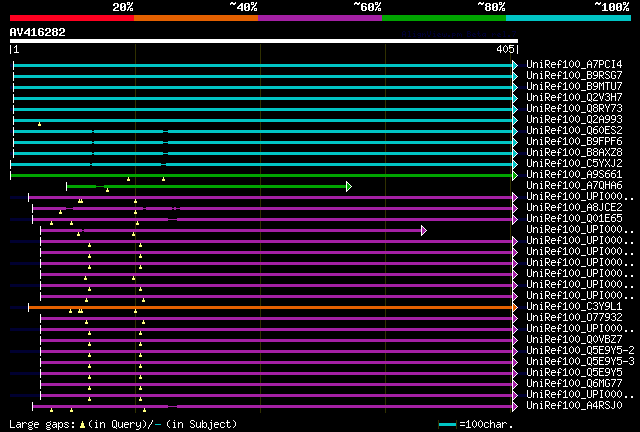Open the UniRef100_Q5E9Y5-2 label
Viewport: 640px width, 432px height.
pyautogui.click(x=580, y=351)
